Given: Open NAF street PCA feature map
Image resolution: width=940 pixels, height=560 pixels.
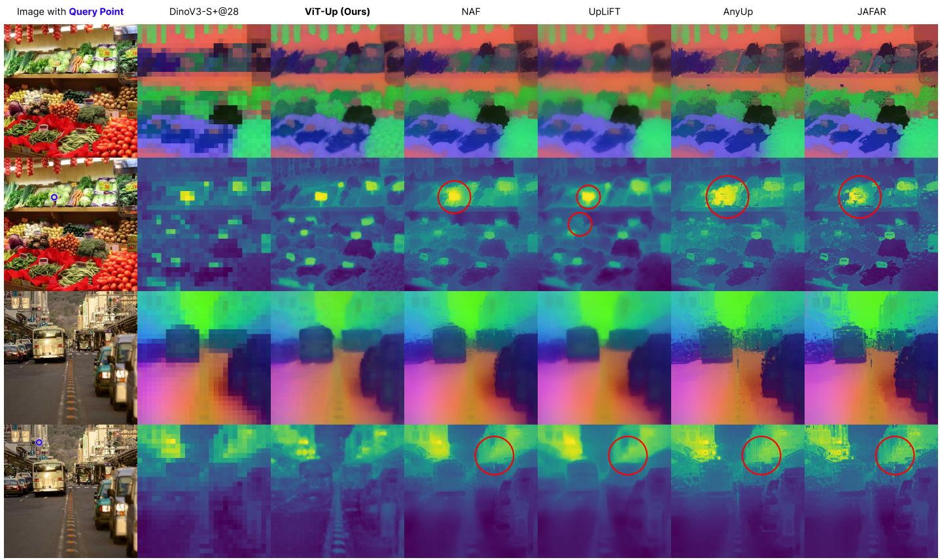Looking at the screenshot, I should tap(471, 358).
